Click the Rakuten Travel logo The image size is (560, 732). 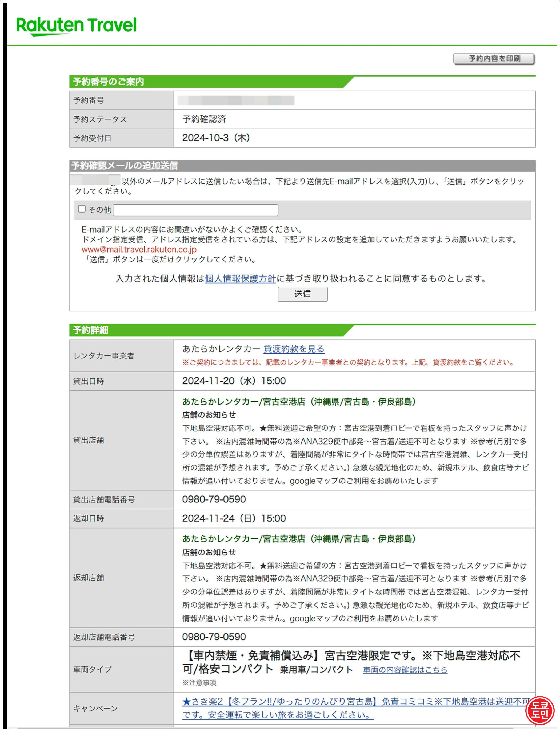[76, 26]
